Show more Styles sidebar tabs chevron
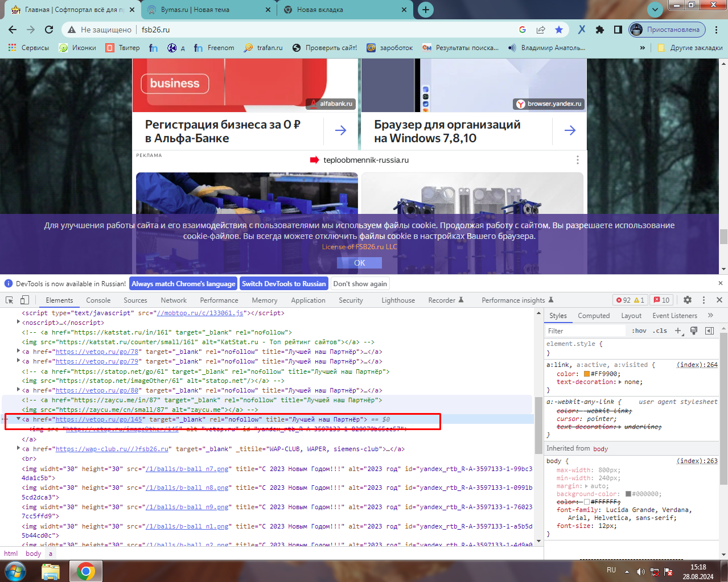Screen dimensions: 728x582 pyautogui.click(x=710, y=316)
